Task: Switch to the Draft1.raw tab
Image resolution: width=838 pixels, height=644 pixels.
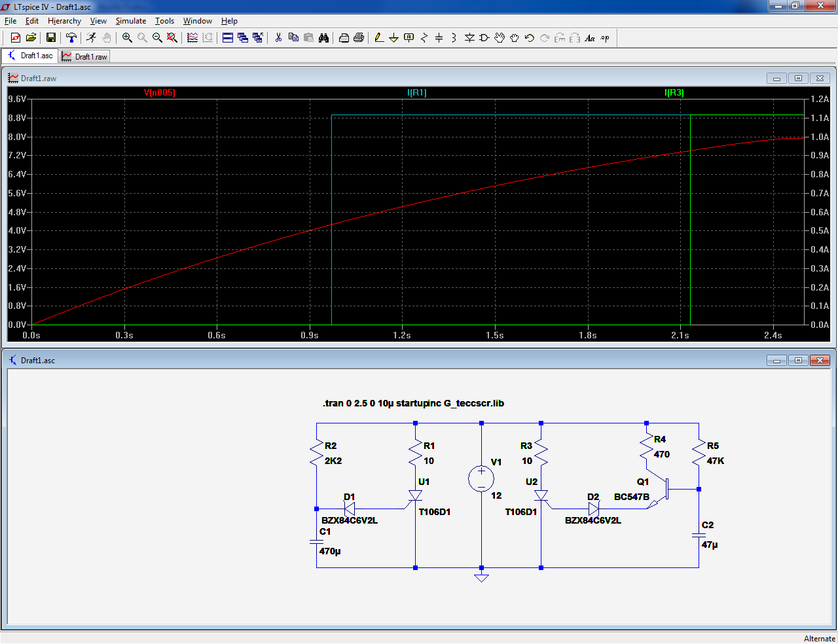Action: point(84,57)
